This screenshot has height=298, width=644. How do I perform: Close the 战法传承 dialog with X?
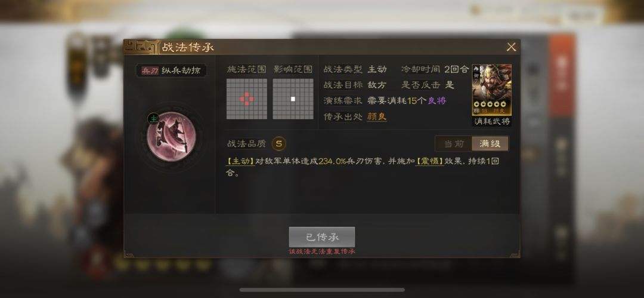coord(512,47)
